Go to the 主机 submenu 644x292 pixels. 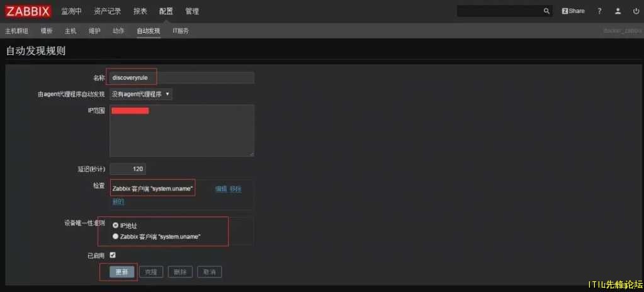point(71,31)
